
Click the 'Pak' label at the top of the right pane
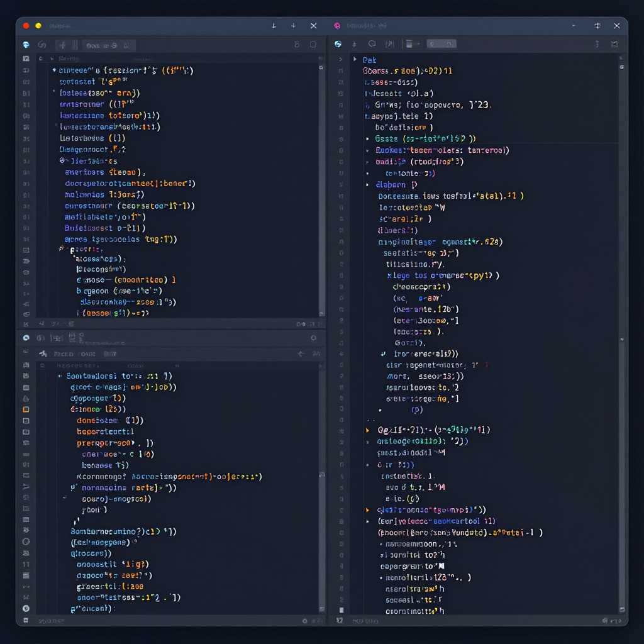click(369, 60)
